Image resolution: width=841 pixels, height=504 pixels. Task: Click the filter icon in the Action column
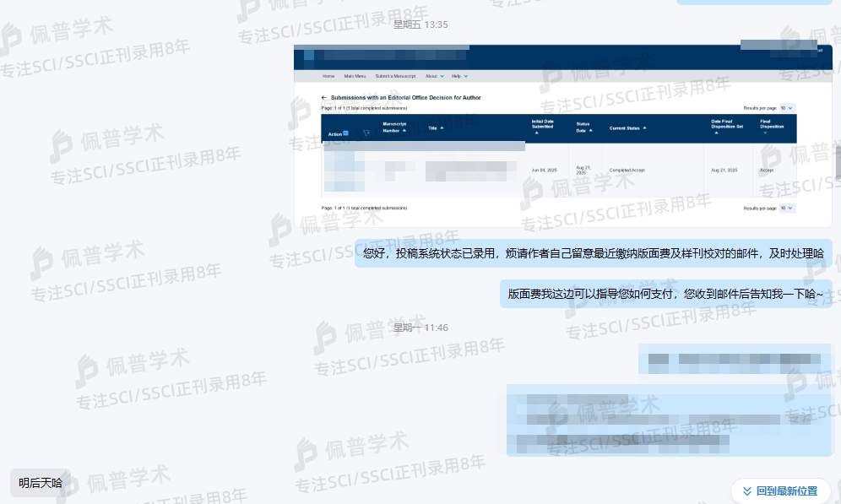click(366, 133)
